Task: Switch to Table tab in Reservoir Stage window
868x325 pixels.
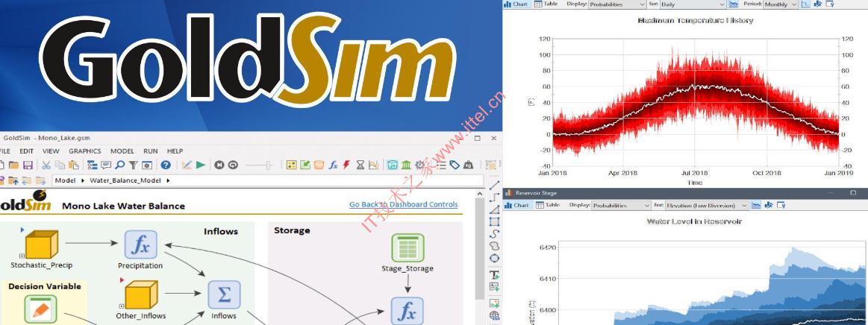Action: pos(548,205)
